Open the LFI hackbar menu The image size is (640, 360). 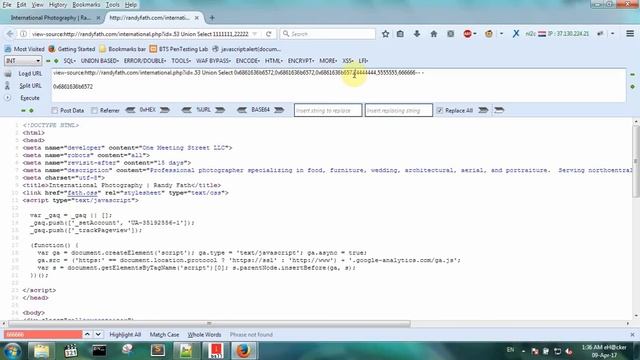click(x=363, y=61)
